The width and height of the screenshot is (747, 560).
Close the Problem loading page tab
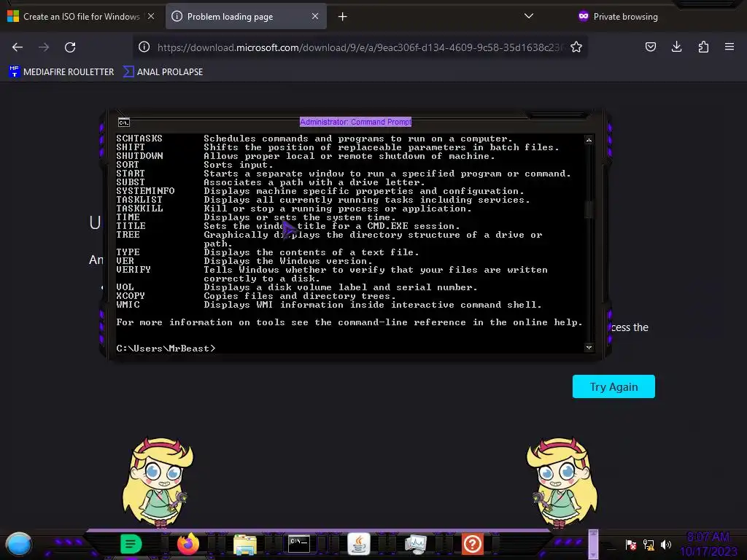click(x=315, y=16)
